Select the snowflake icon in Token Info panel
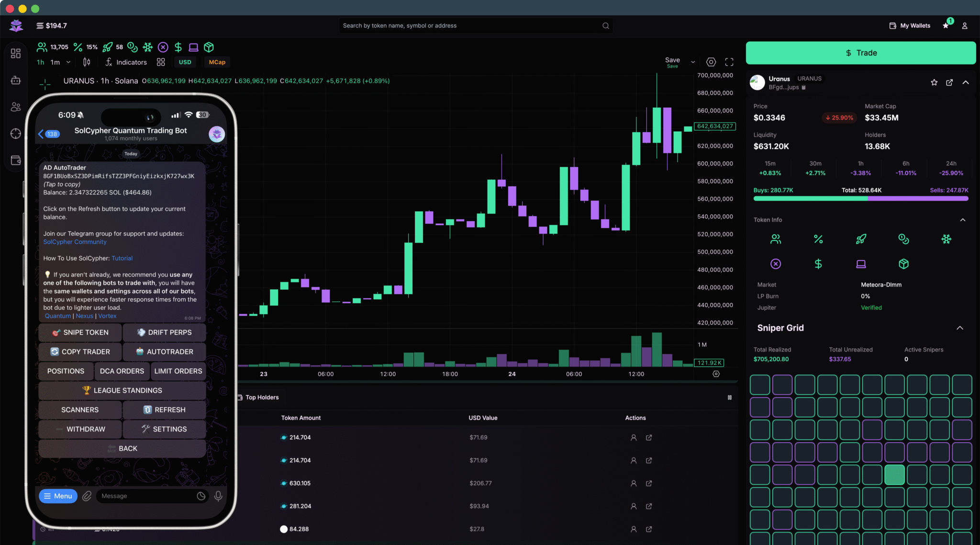This screenshot has height=545, width=980. click(947, 239)
